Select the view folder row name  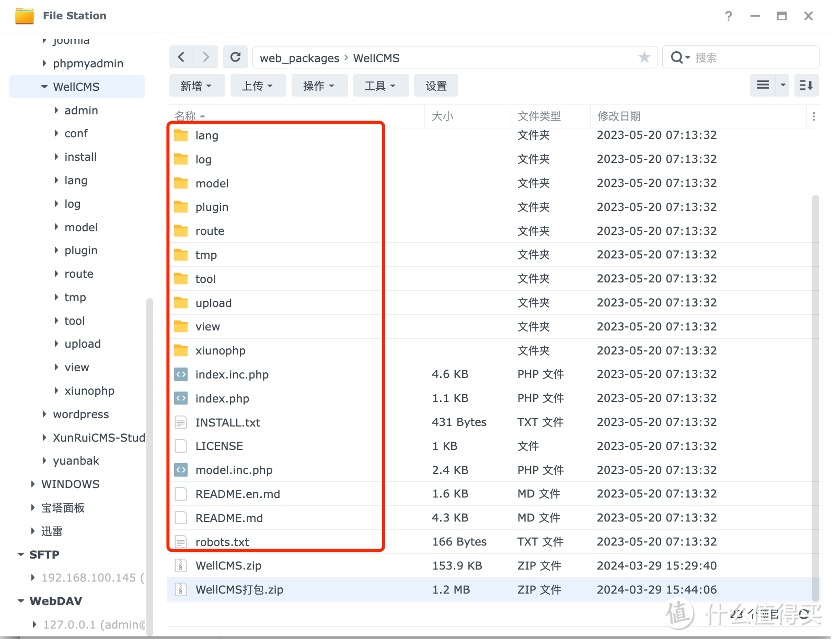(x=207, y=326)
